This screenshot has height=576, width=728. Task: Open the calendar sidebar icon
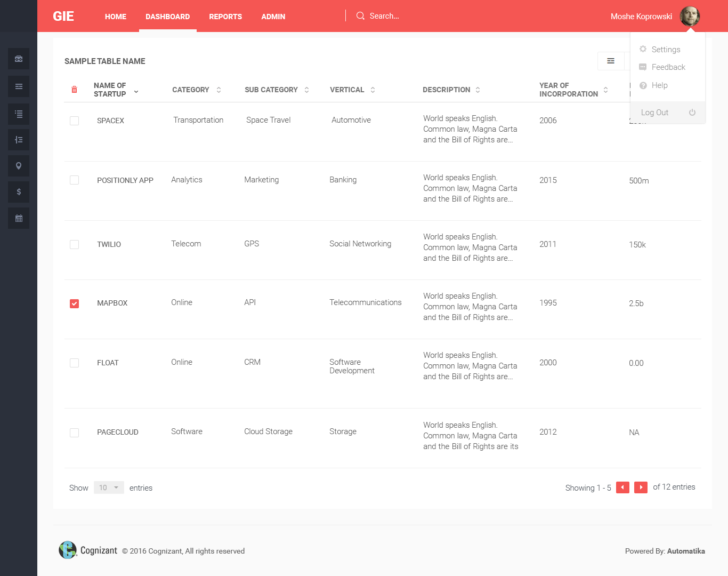pos(19,218)
